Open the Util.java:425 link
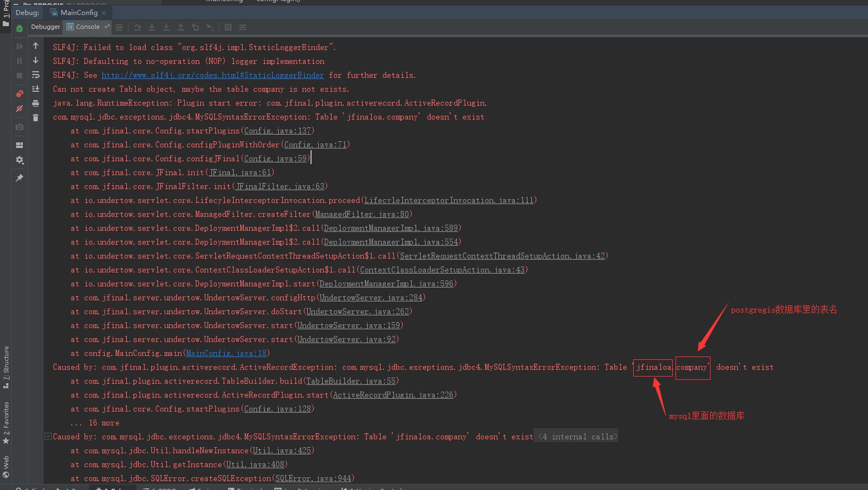Image resolution: width=868 pixels, height=490 pixels. [282, 451]
